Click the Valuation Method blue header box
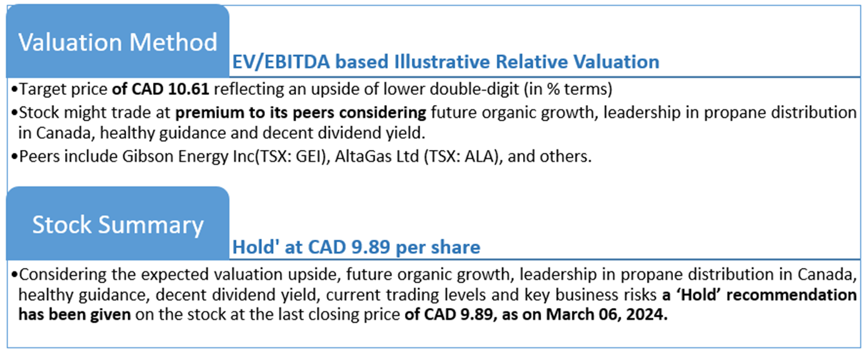Screen dimensions: 868x358 tap(117, 42)
